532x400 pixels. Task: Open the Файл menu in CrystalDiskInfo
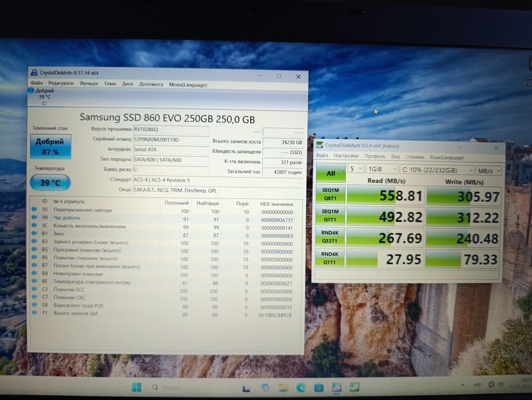(36, 83)
